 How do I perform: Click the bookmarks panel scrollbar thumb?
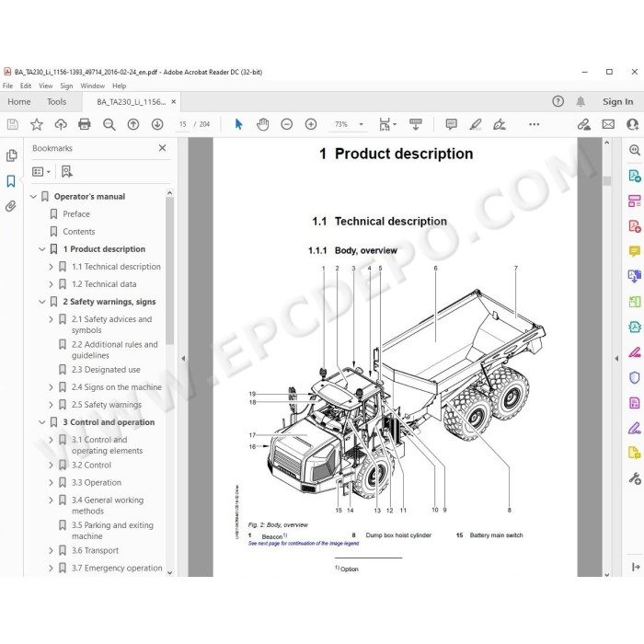coord(169,271)
